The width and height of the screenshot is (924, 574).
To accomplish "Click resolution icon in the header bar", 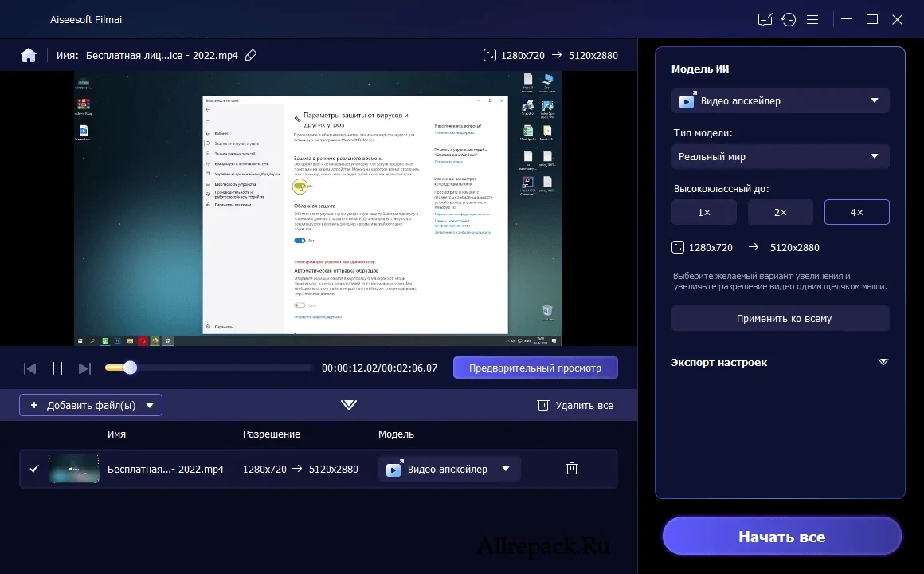I will (x=490, y=56).
